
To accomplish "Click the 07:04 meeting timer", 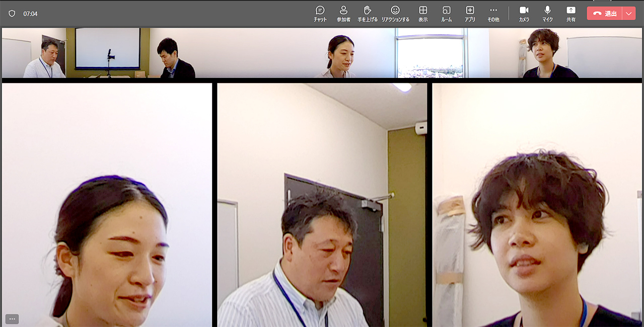I will point(30,14).
